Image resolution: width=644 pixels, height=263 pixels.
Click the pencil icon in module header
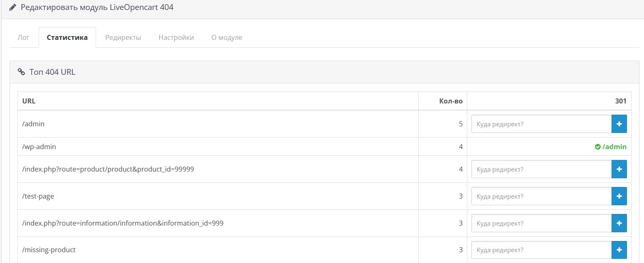tap(13, 7)
